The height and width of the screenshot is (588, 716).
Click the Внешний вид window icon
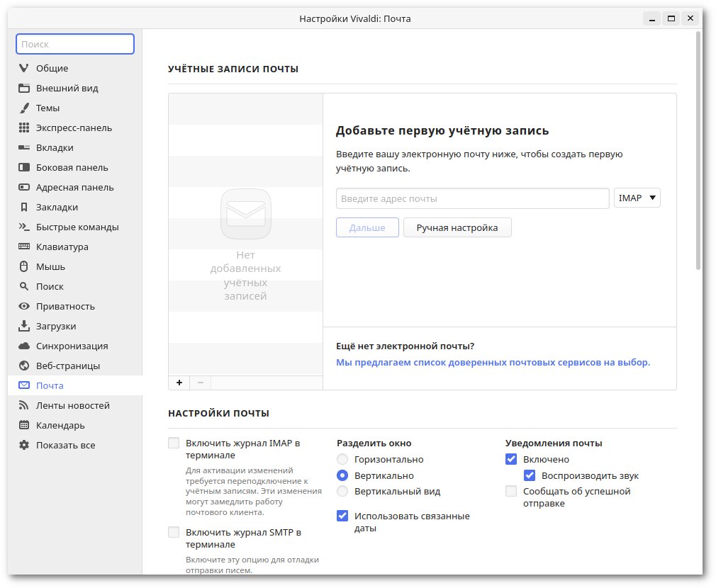coord(23,88)
